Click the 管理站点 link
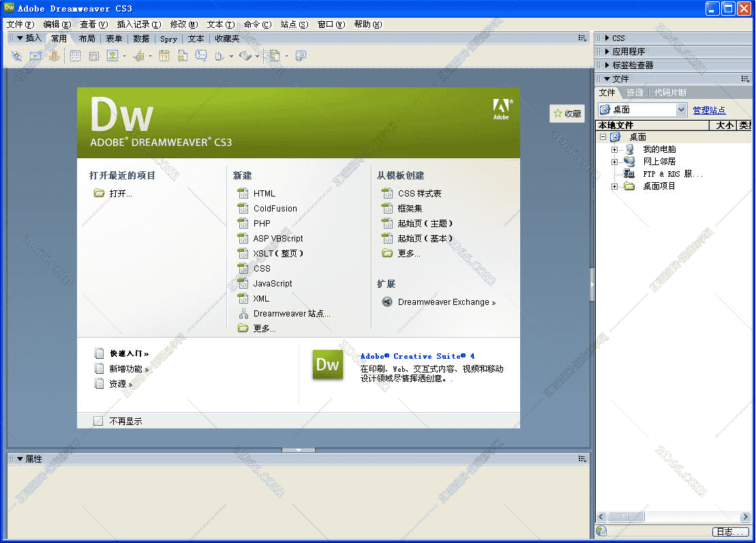Screen dimensions: 756x543 [x=709, y=109]
